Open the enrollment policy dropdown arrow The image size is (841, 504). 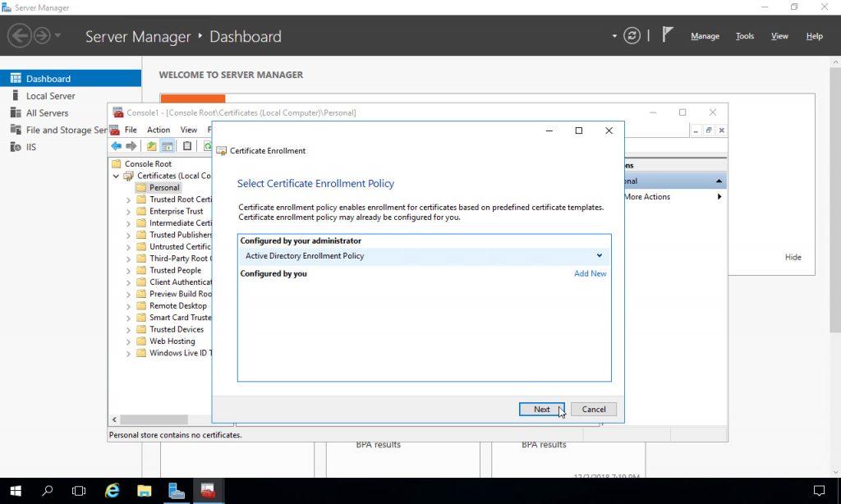pos(600,255)
